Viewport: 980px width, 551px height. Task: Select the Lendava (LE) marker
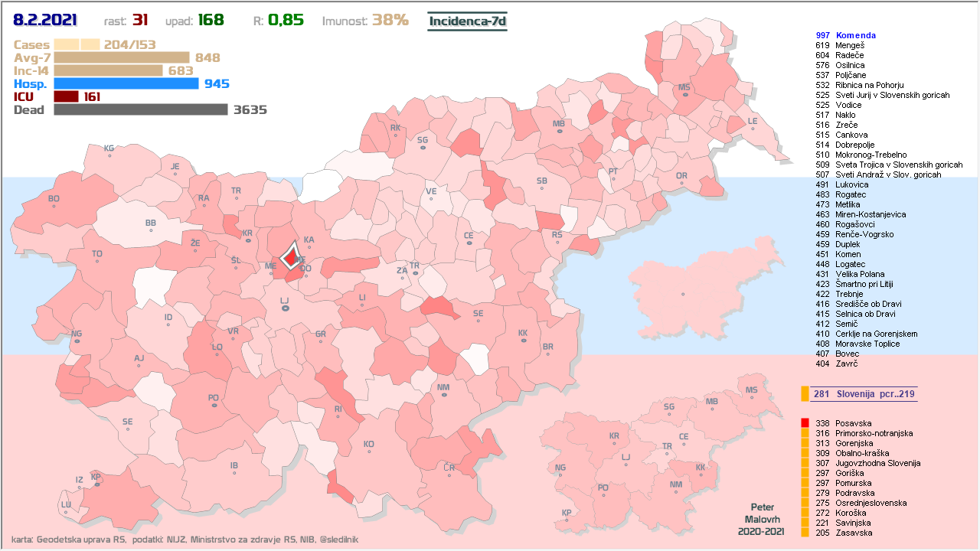click(x=753, y=129)
